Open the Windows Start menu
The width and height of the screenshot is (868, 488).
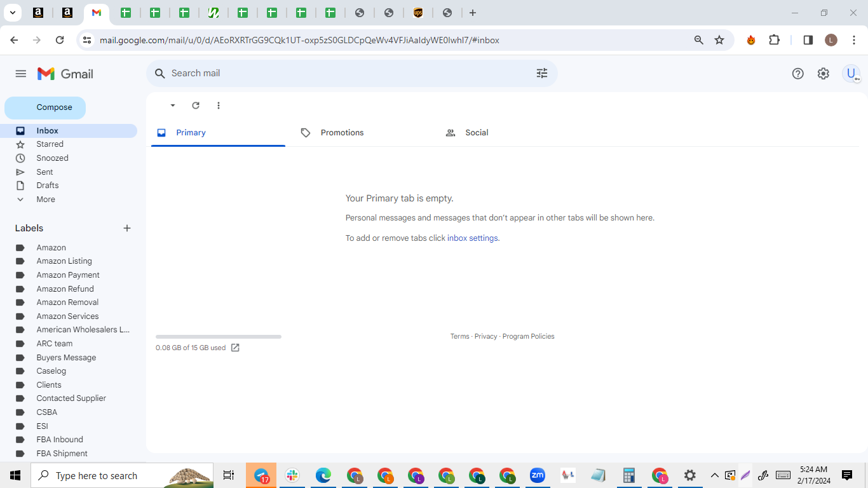click(x=15, y=475)
